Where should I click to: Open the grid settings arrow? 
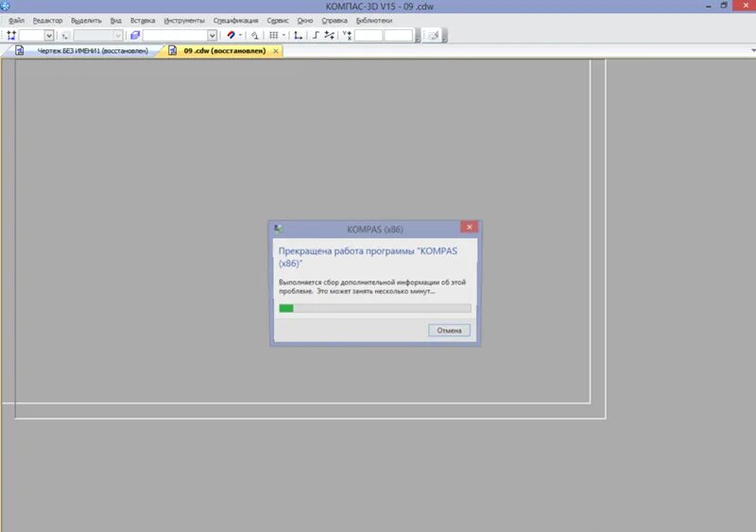pyautogui.click(x=283, y=35)
